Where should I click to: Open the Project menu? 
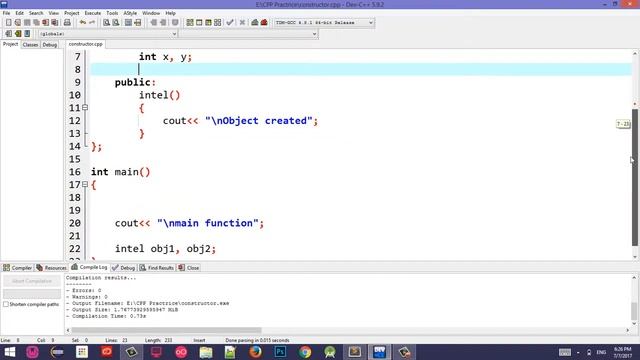point(71,13)
